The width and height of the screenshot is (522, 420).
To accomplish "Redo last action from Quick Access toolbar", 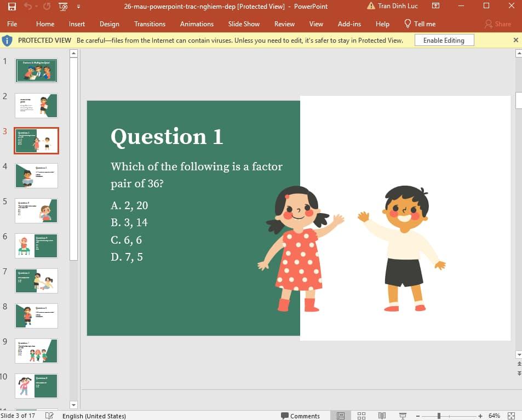I will click(x=47, y=7).
